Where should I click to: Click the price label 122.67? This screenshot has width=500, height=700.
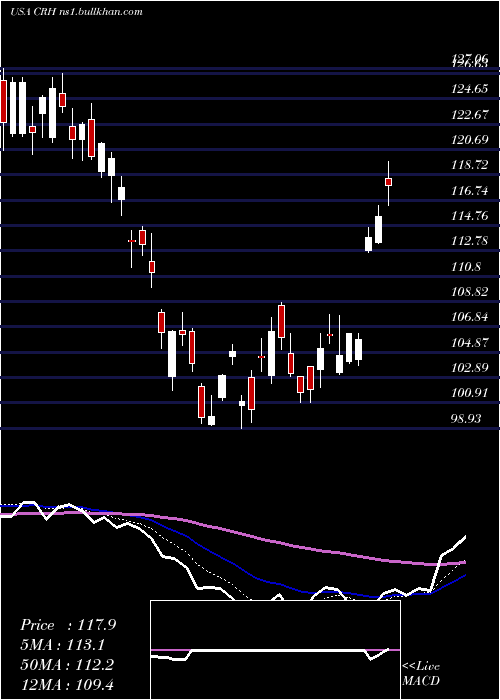click(470, 115)
